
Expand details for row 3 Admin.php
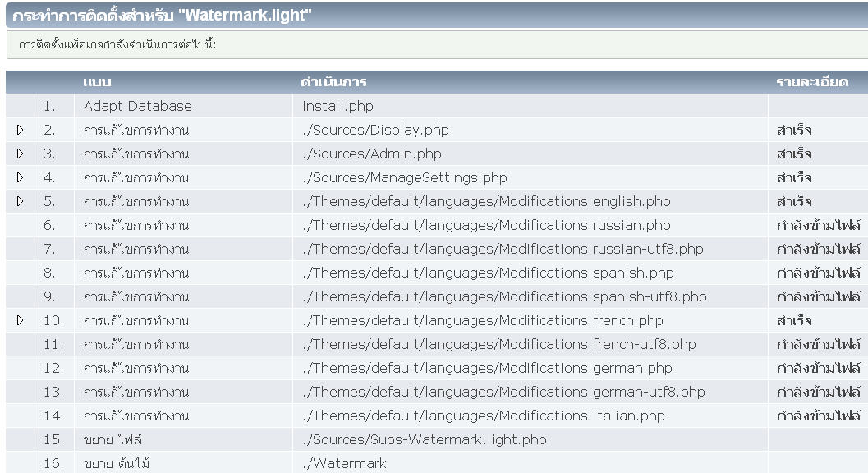(20, 154)
